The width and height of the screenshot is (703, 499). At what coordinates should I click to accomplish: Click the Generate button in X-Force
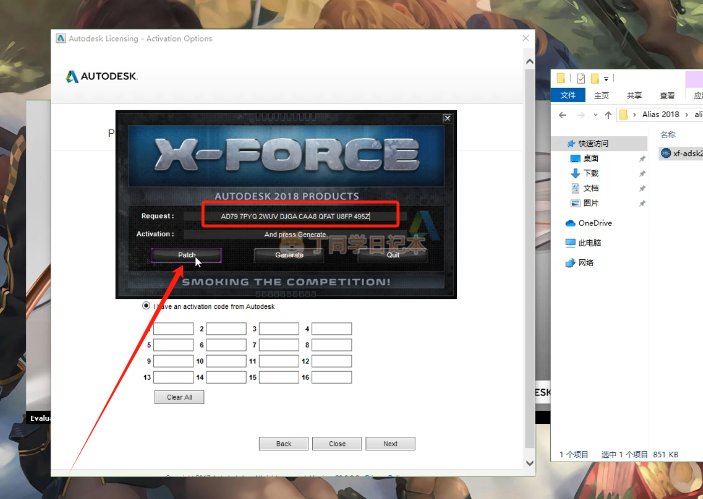pos(289,255)
